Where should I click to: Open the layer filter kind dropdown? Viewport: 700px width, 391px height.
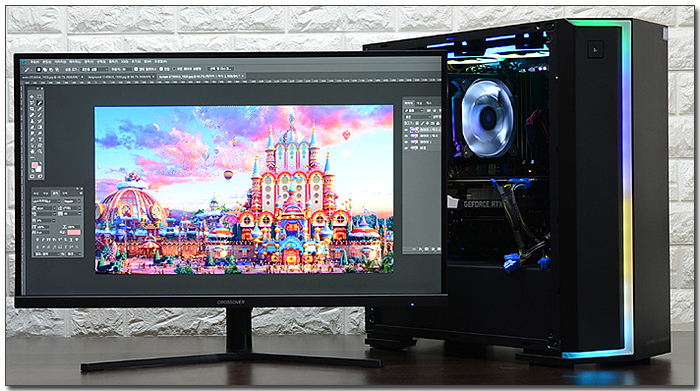[414, 111]
